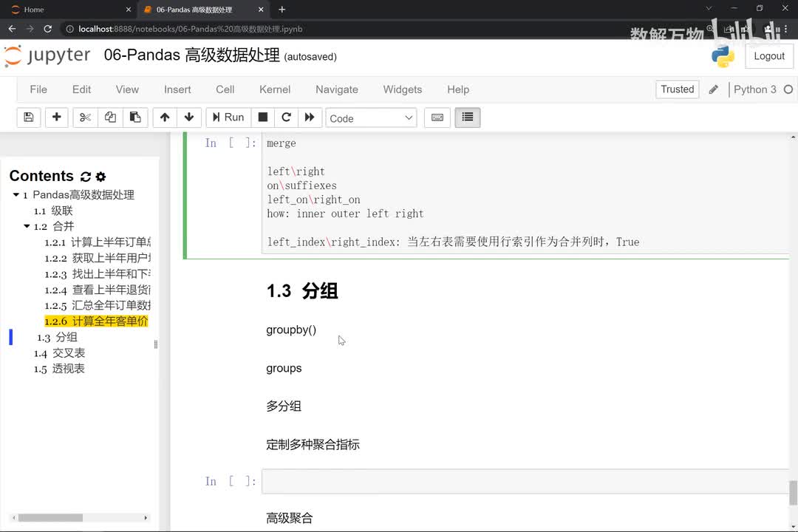Open the command palette keyboard icon
798x532 pixels.
click(437, 117)
